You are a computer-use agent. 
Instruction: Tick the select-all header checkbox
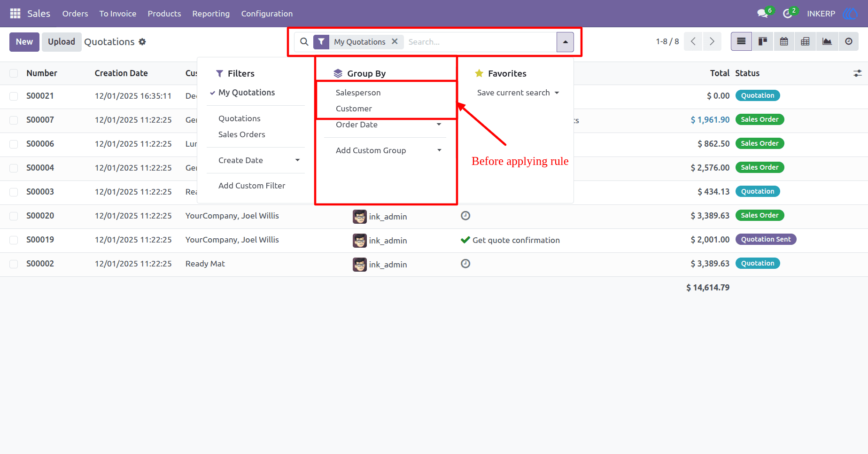[14, 73]
